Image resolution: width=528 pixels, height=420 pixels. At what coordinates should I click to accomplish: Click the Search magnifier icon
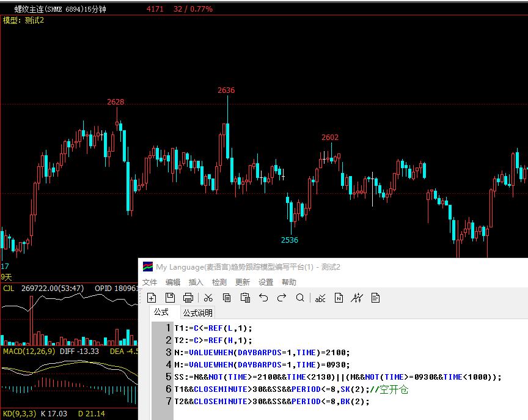(300, 298)
